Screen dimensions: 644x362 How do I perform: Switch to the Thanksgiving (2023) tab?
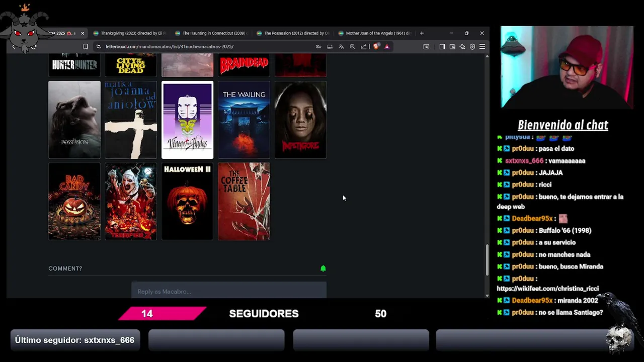pyautogui.click(x=129, y=33)
